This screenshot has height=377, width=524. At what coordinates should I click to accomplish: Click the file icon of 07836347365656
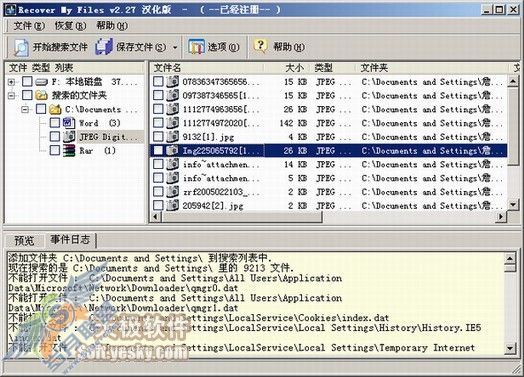tap(172, 82)
